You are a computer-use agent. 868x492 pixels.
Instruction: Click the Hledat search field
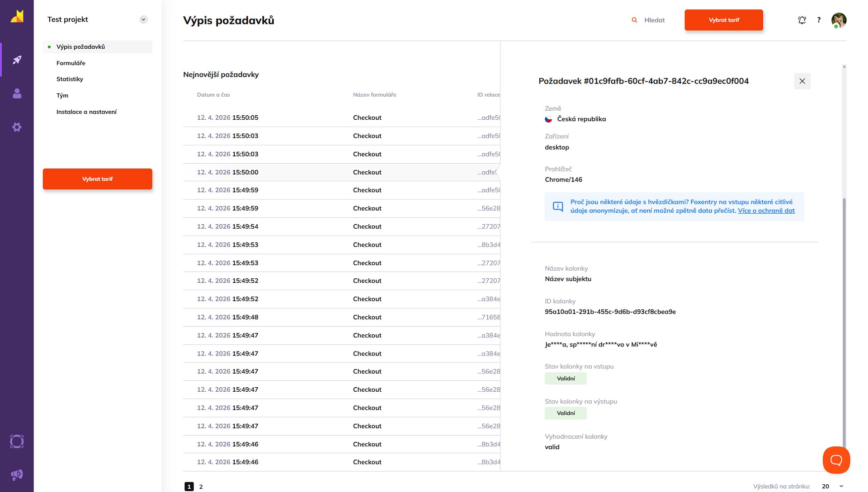[654, 20]
